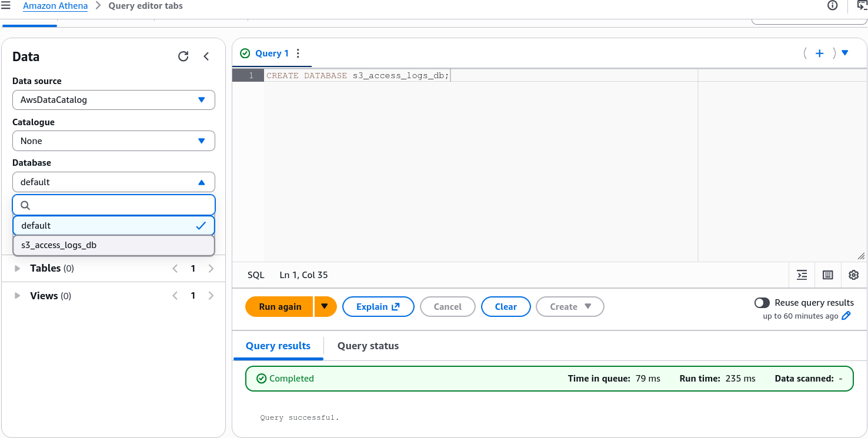Viewport: 868px width, 438px height.
Task: Open the Create dropdown button
Action: pyautogui.click(x=570, y=307)
